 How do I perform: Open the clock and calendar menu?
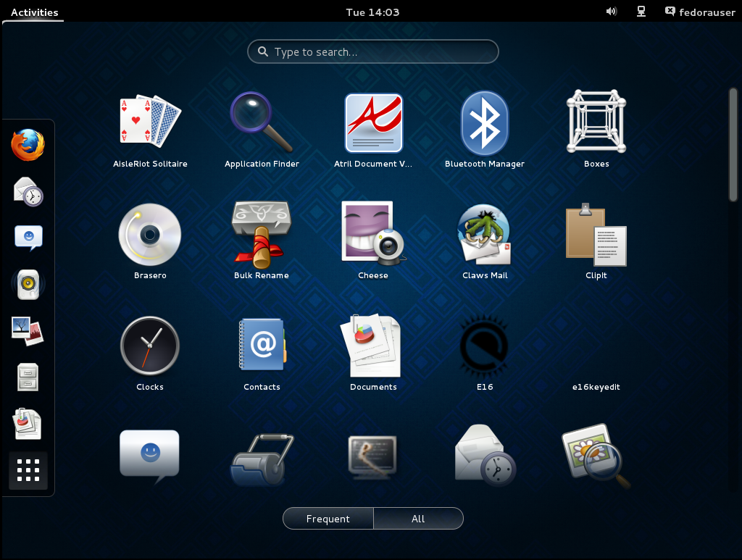[x=372, y=12]
